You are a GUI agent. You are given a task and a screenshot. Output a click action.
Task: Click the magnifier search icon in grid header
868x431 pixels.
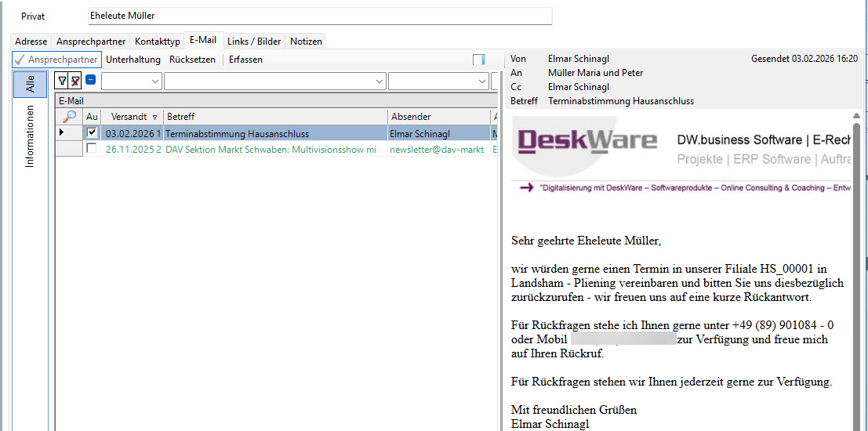pyautogui.click(x=69, y=117)
